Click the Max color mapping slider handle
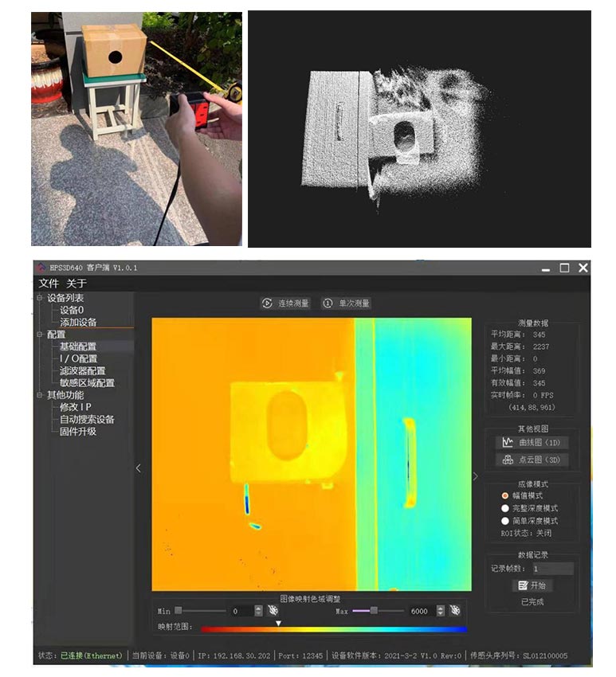Viewport: 616px width, 677px height. point(374,611)
